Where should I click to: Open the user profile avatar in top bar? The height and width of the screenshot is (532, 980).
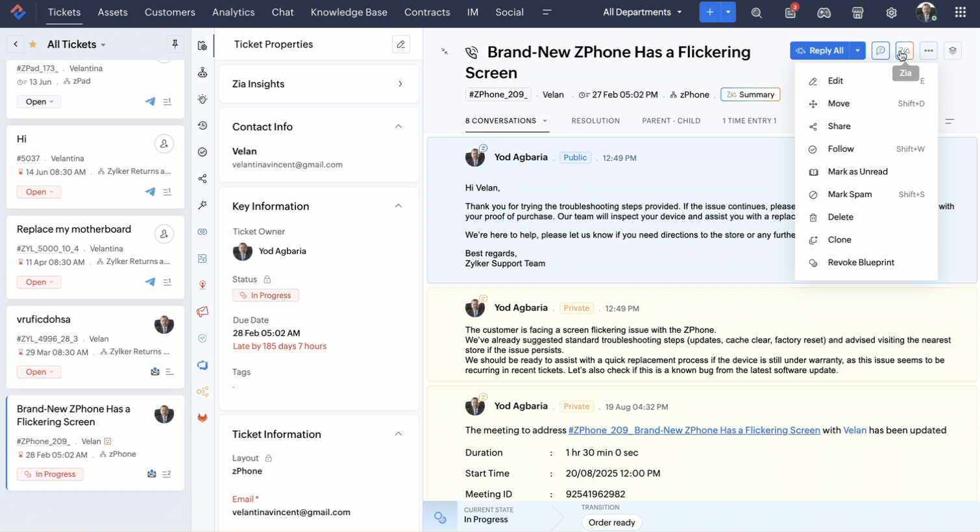click(x=926, y=12)
